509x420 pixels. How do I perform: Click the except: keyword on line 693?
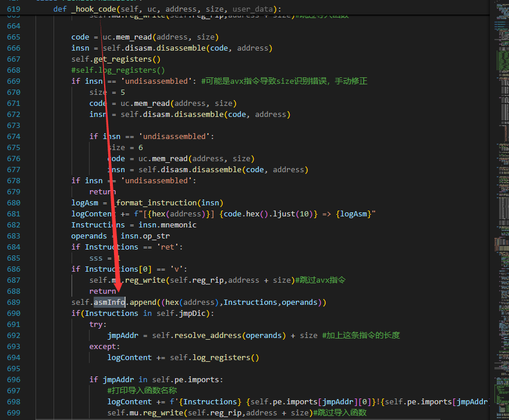(105, 346)
